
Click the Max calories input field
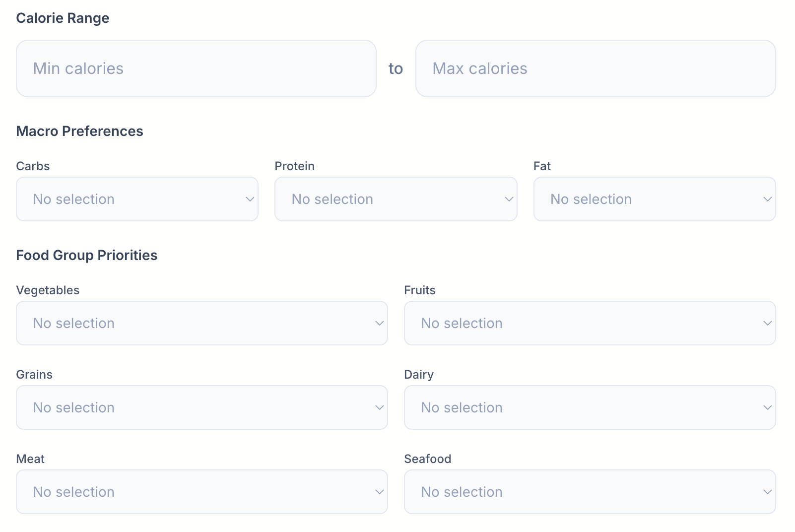click(596, 68)
